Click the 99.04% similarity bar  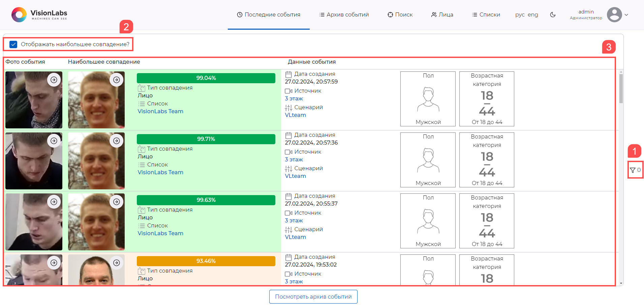tap(206, 78)
